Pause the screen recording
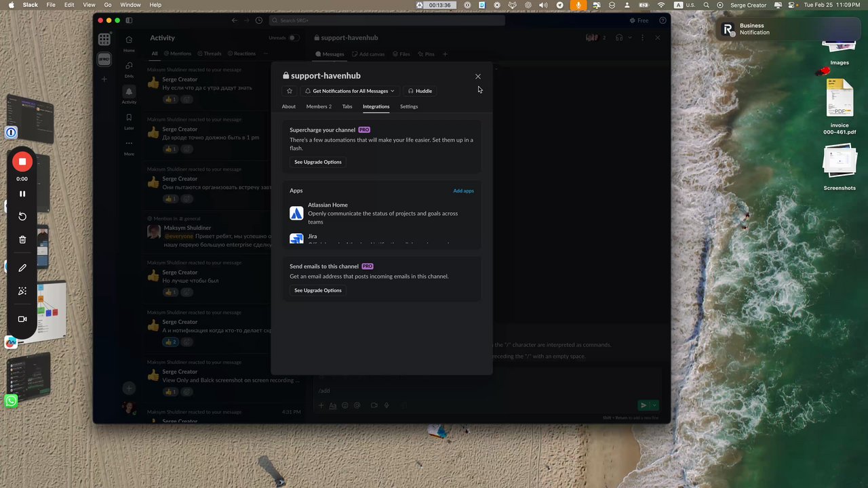This screenshot has height=488, width=868. point(22,194)
